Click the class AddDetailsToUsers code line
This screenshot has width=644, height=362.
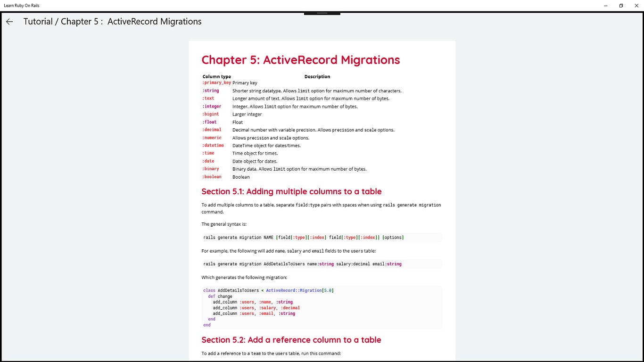pyautogui.click(x=268, y=290)
